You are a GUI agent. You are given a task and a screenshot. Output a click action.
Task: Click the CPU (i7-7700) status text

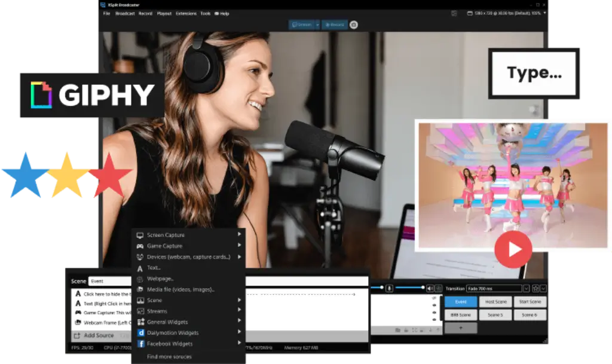click(118, 348)
